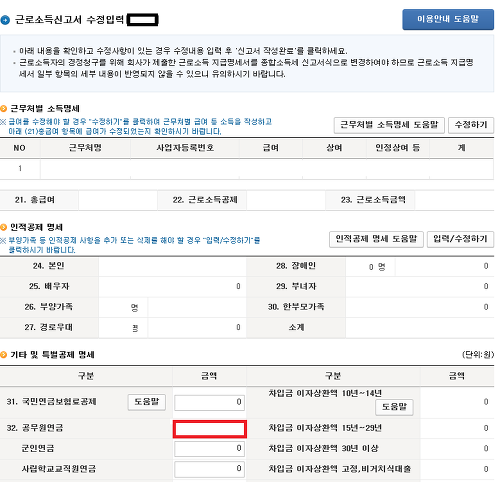Focus the 군인연금 amount field
500x482 pixels.
click(209, 449)
